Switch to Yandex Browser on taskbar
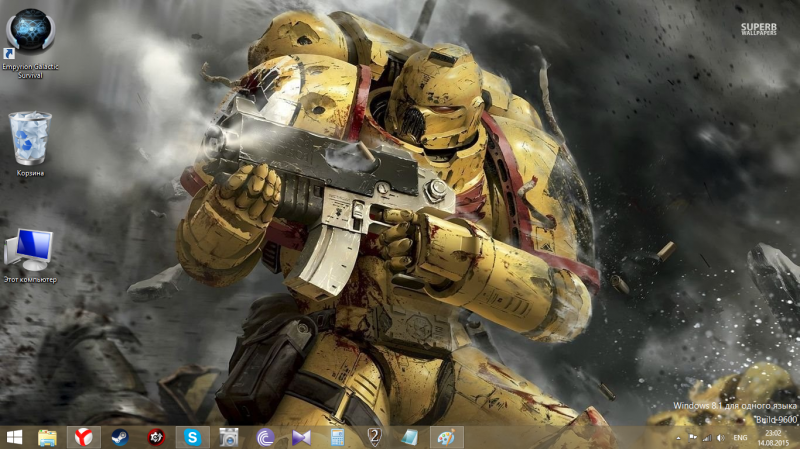This screenshot has width=800, height=449. pos(84,437)
